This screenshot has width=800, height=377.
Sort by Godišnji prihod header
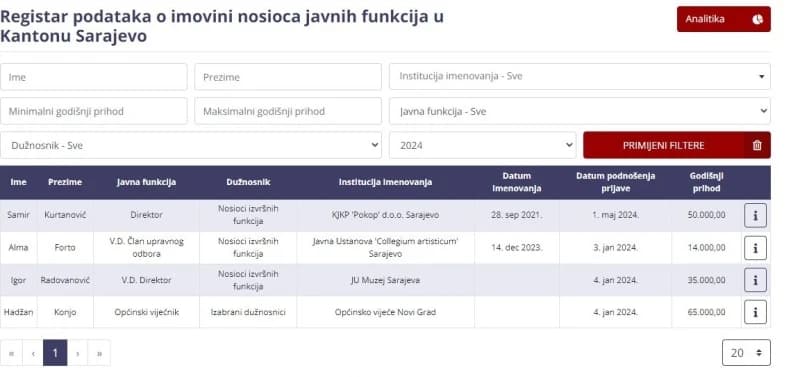(706, 182)
